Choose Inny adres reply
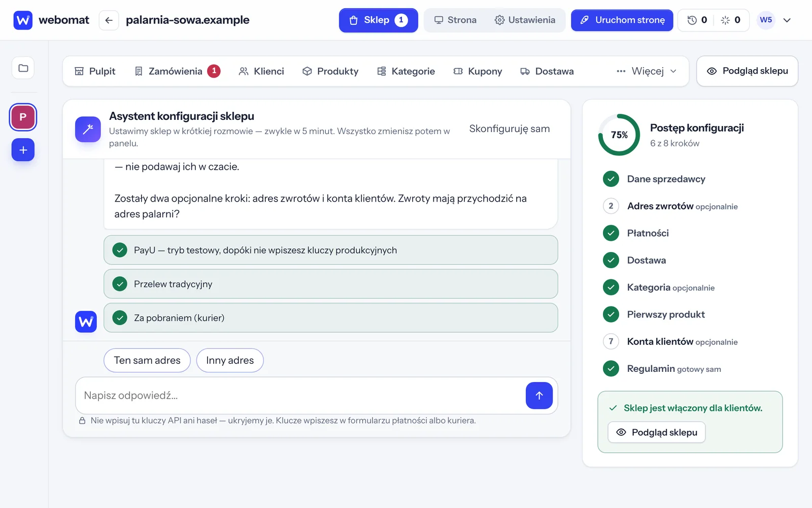Viewport: 812px width, 508px height. coord(230,360)
